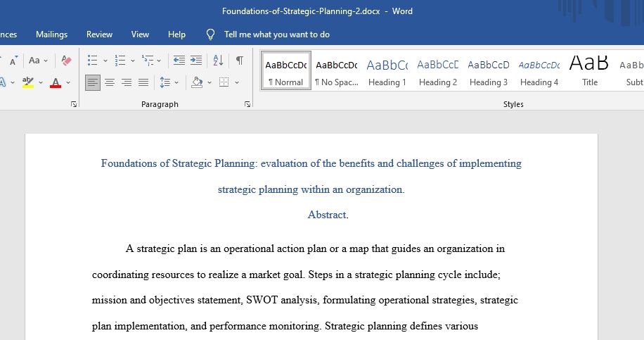Apply red font color to text
The height and width of the screenshot is (340, 644).
[56, 82]
